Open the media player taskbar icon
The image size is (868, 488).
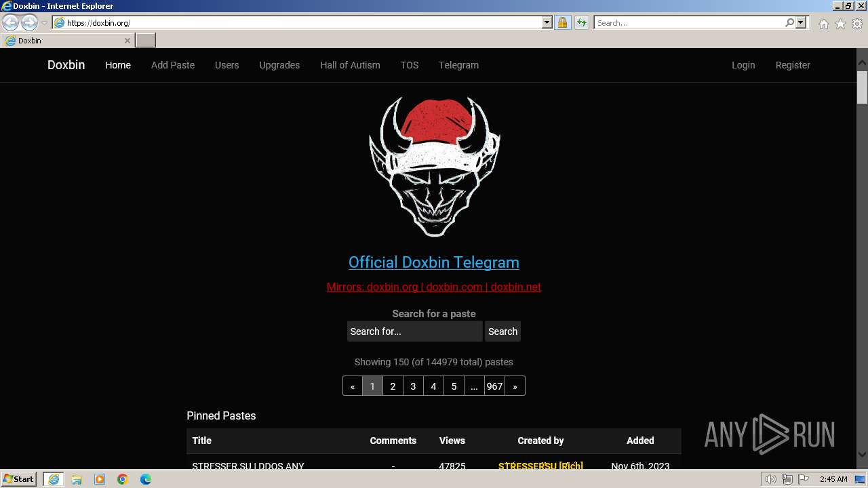pos(100,479)
